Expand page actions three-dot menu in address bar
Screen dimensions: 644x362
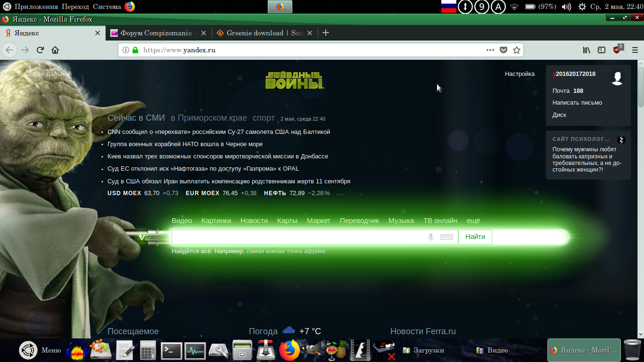click(490, 50)
